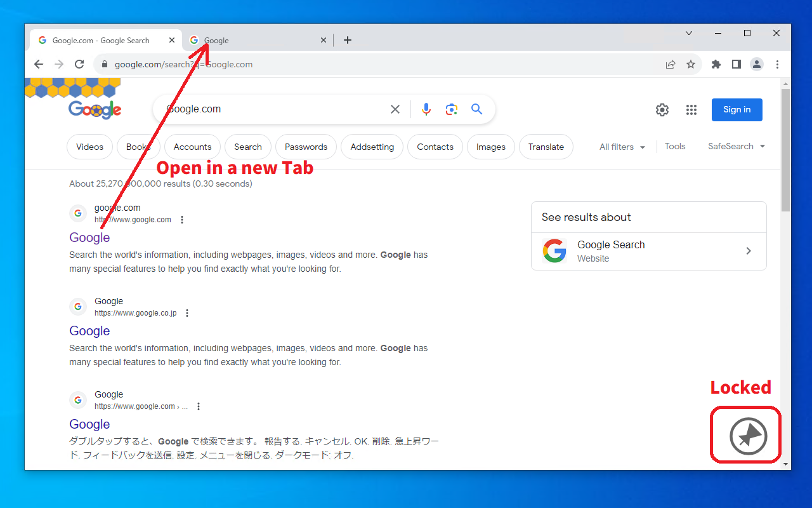Select the Accounts filter chip
This screenshot has width=812, height=508.
[192, 147]
